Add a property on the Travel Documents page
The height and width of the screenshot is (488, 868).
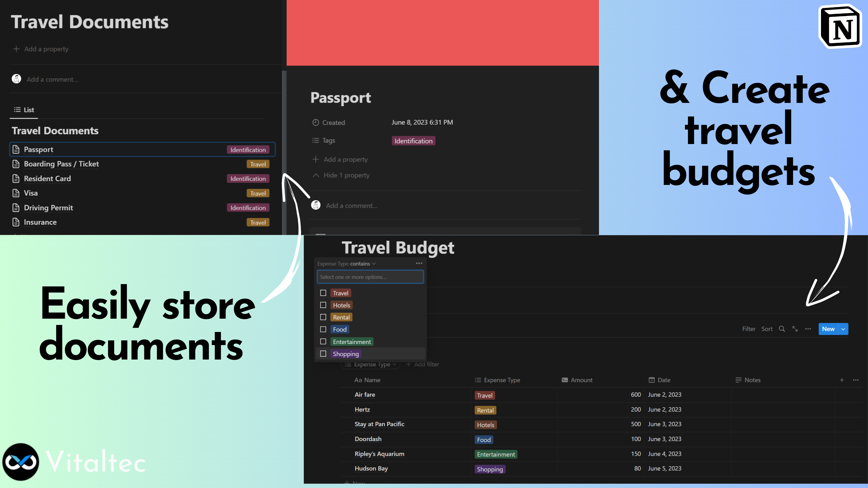(x=41, y=49)
